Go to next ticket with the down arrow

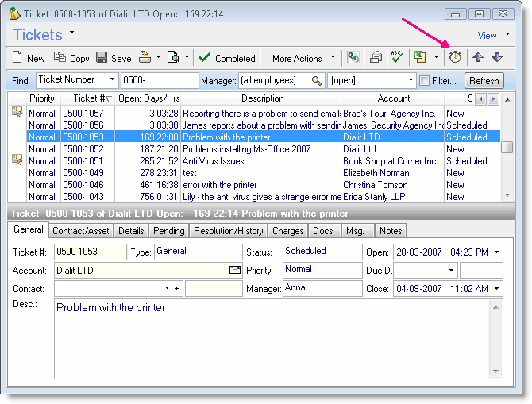pyautogui.click(x=496, y=58)
